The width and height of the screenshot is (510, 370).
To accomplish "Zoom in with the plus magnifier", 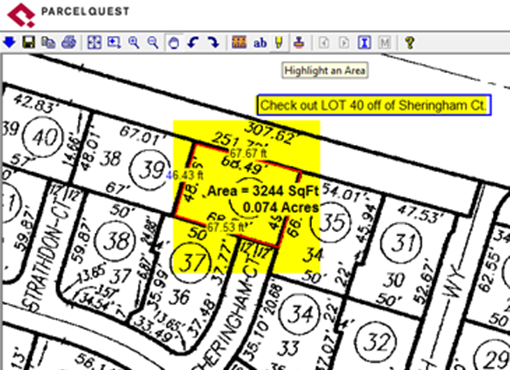I will 133,42.
